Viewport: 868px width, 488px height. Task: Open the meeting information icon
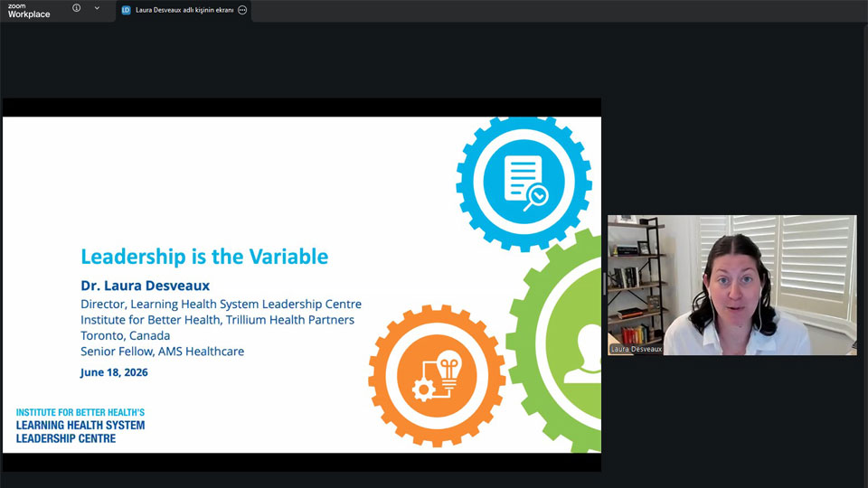point(76,8)
